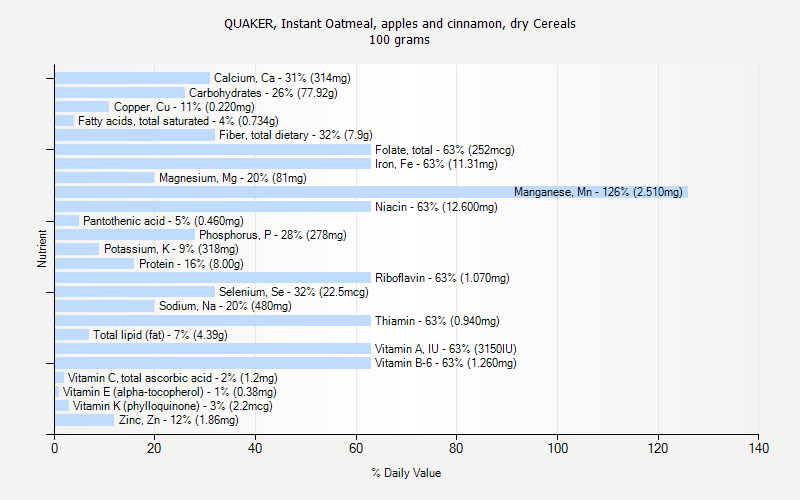Select the 'Carbohydrates - 26% (77.92g)' label

pos(263,93)
